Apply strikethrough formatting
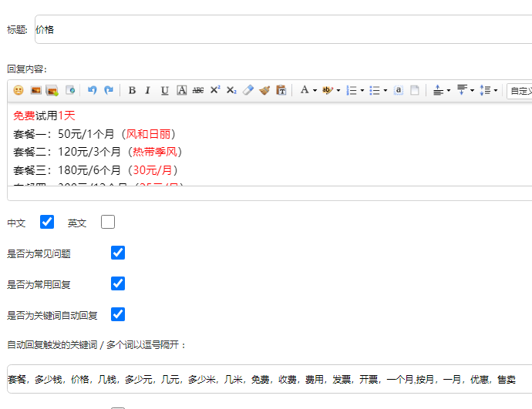Screen dimensions: 532x409 (198, 91)
